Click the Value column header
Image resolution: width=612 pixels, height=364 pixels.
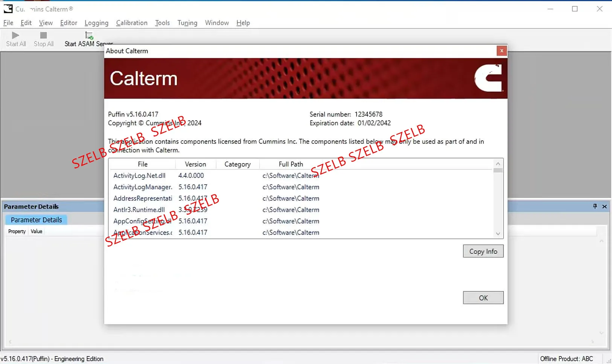tap(37, 232)
